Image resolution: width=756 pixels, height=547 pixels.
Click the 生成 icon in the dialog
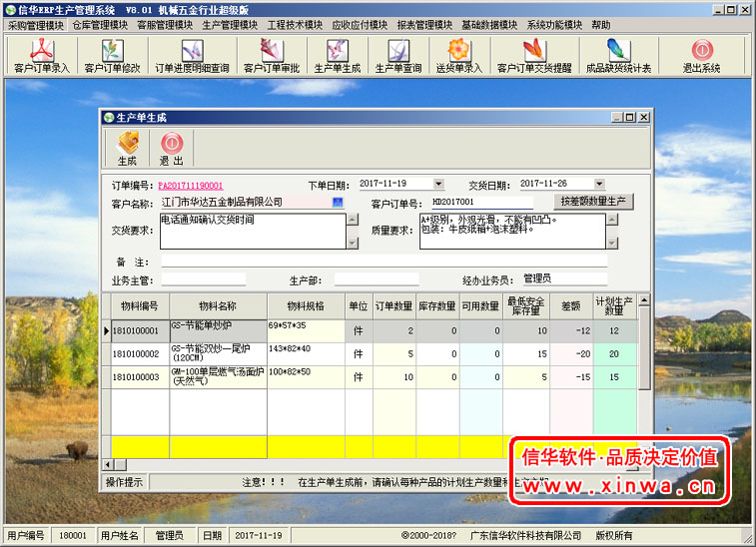coord(127,150)
